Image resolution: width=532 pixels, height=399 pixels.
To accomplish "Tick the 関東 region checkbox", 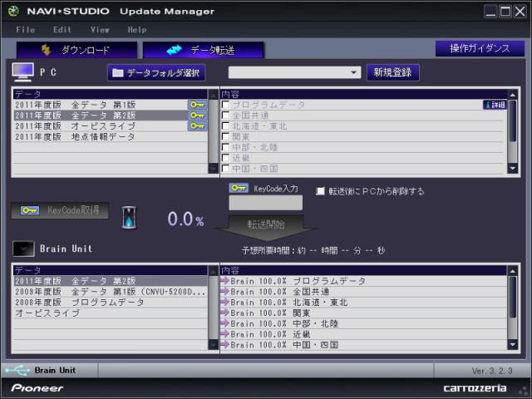I will 225,136.
